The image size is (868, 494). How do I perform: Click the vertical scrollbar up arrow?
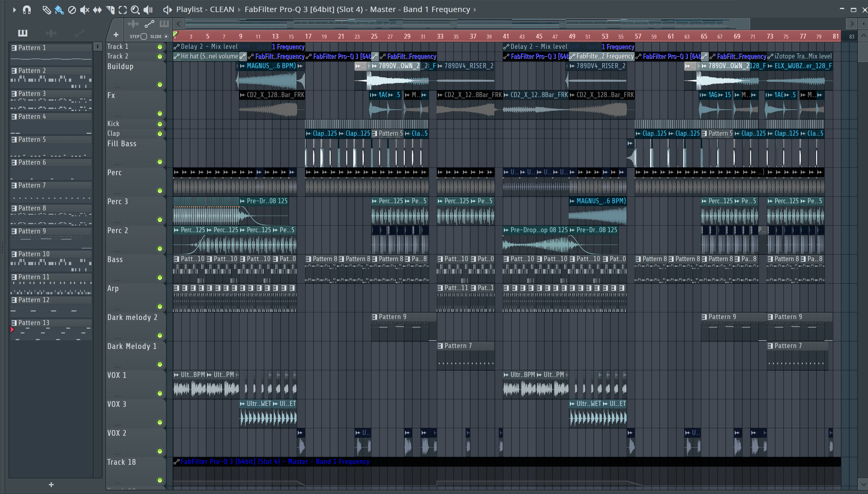point(863,36)
